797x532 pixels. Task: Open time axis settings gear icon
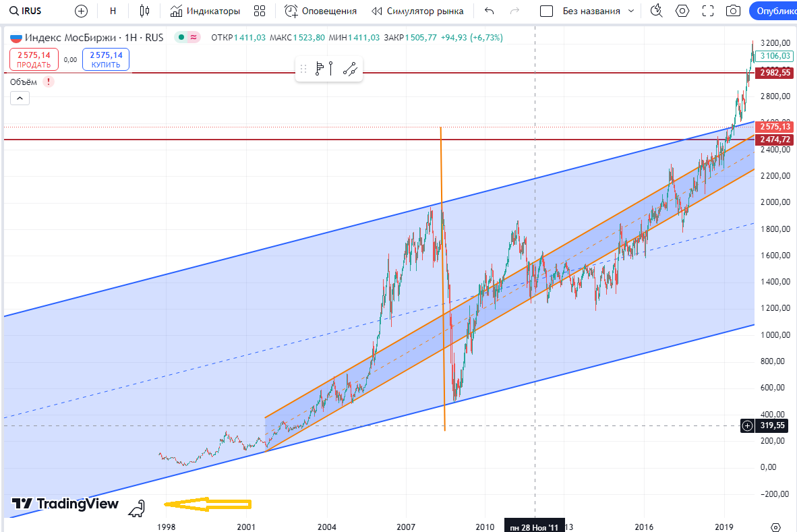pyautogui.click(x=775, y=527)
